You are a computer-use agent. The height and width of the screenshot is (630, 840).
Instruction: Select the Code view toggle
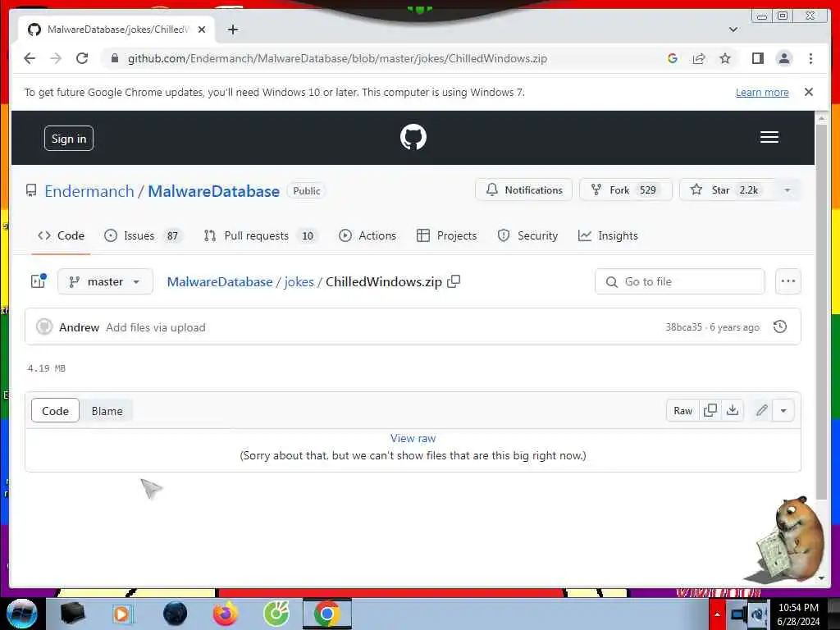55,410
